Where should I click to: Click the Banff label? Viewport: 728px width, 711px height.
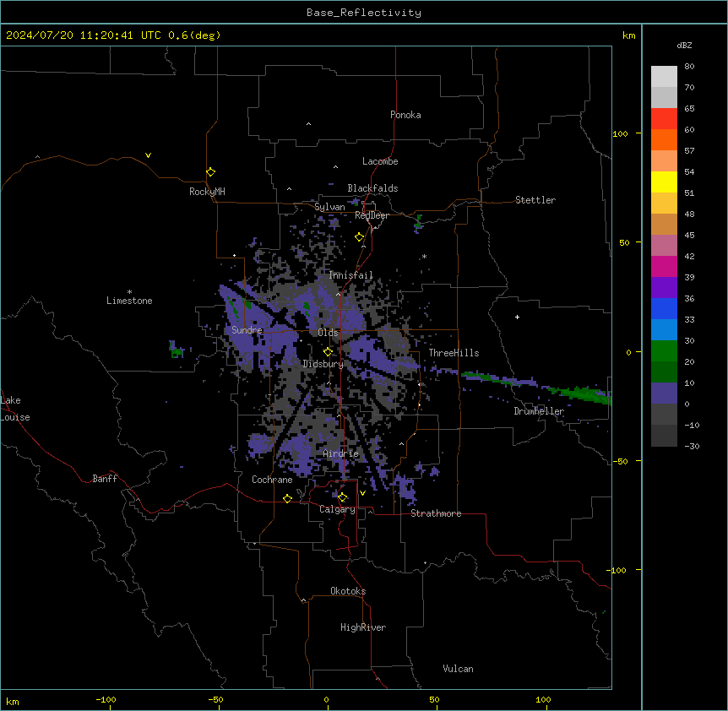coord(105,479)
